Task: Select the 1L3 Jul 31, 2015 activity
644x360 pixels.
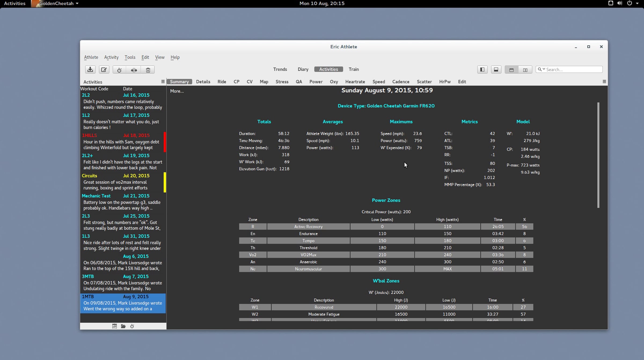Action: point(123,242)
